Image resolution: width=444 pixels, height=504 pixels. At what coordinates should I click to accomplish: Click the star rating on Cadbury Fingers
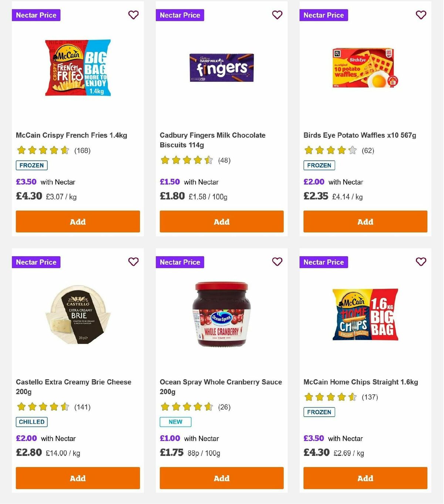(x=186, y=160)
